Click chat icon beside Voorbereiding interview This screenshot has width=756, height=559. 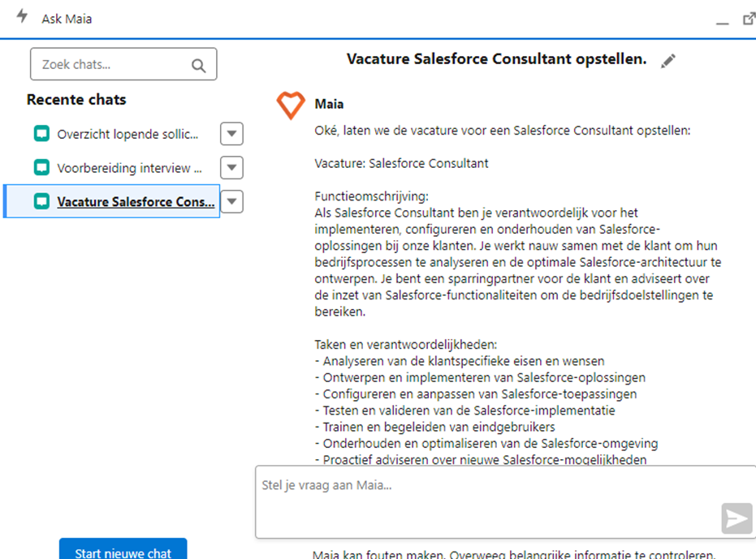tap(41, 168)
